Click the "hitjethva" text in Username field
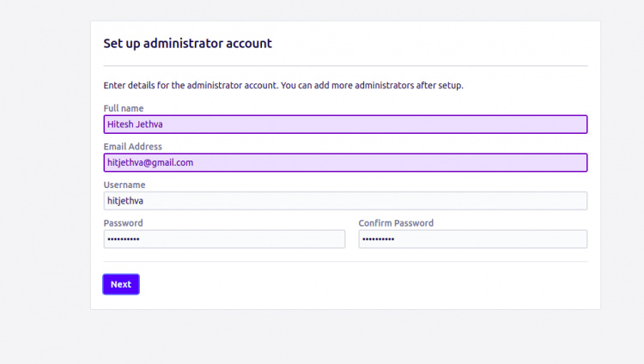This screenshot has height=364, width=644. [x=125, y=201]
